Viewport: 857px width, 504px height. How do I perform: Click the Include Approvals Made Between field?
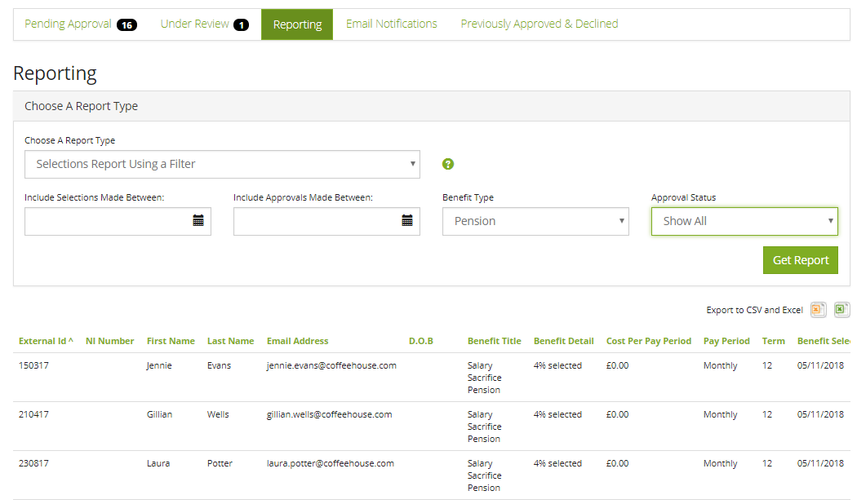pyautogui.click(x=326, y=221)
